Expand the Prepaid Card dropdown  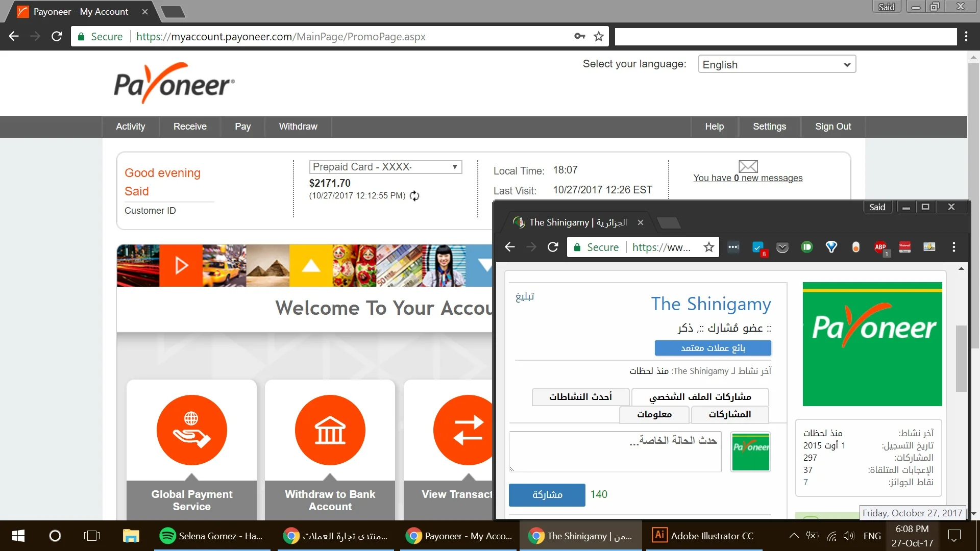click(385, 167)
